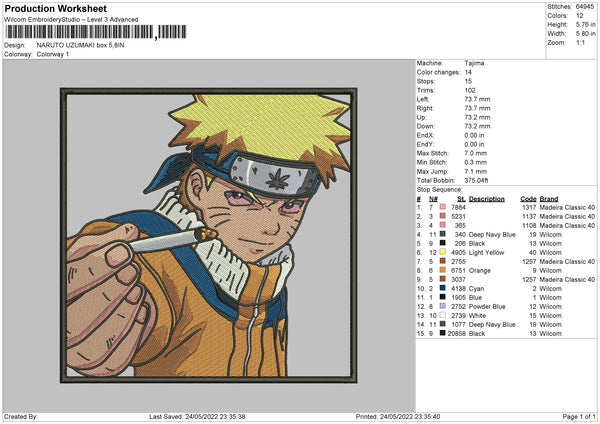
Task: Click the Deep Navy Blue swatch with 340 stitches
Action: [x=443, y=234]
